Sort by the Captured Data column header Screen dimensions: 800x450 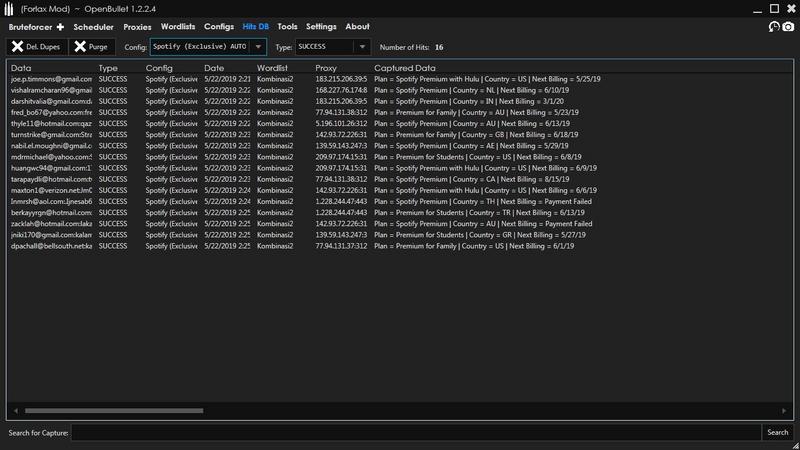point(405,68)
